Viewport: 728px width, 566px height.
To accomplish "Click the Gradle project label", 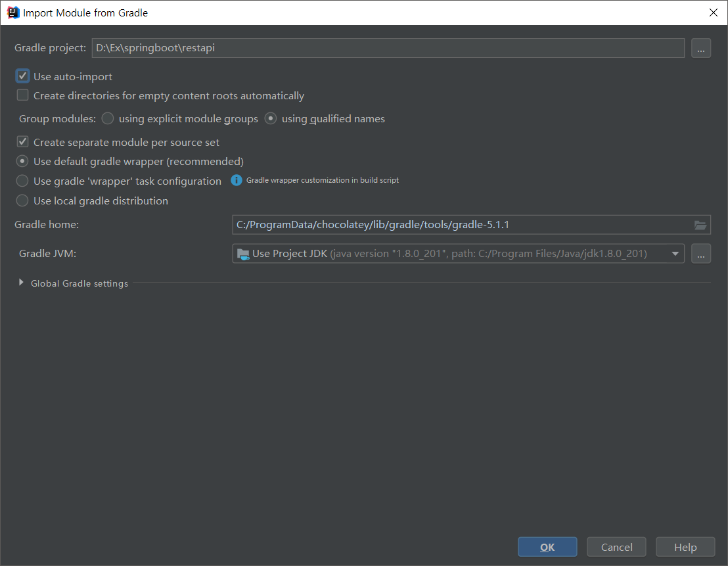I will coord(50,48).
